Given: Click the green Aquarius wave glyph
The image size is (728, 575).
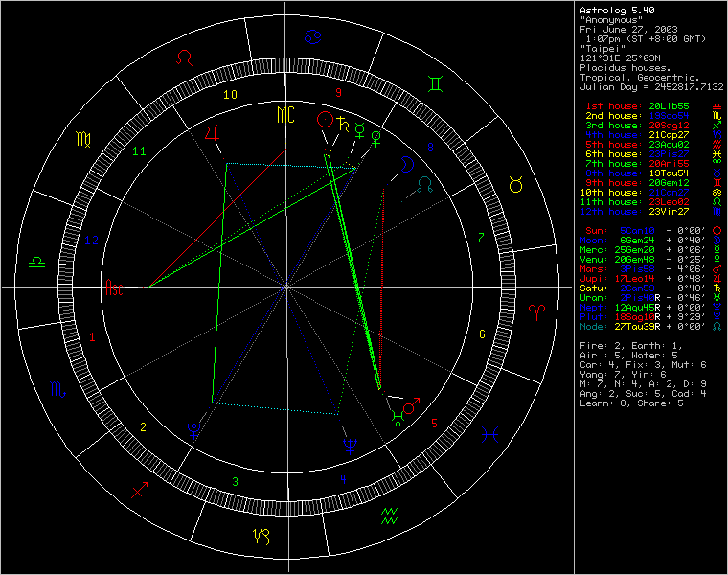Looking at the screenshot, I should (390, 517).
